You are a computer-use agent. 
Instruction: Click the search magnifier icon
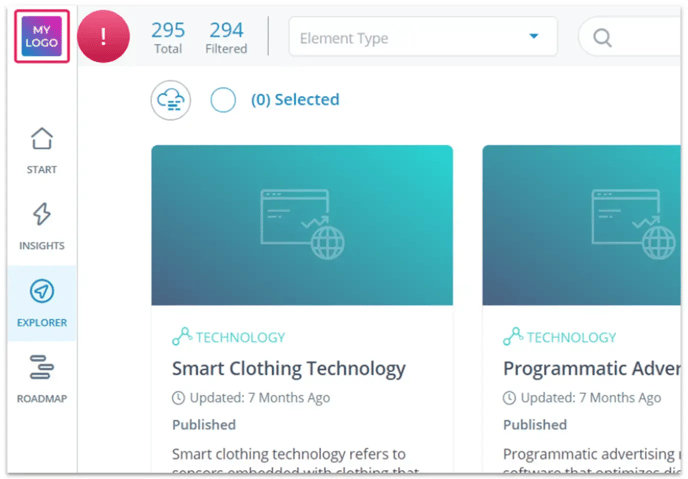click(602, 38)
